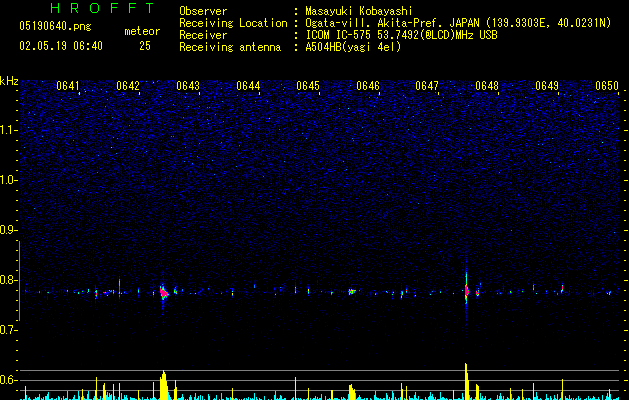Click the 0643 time marker
Viewport: 629px width, 400px height.
[x=188, y=86]
